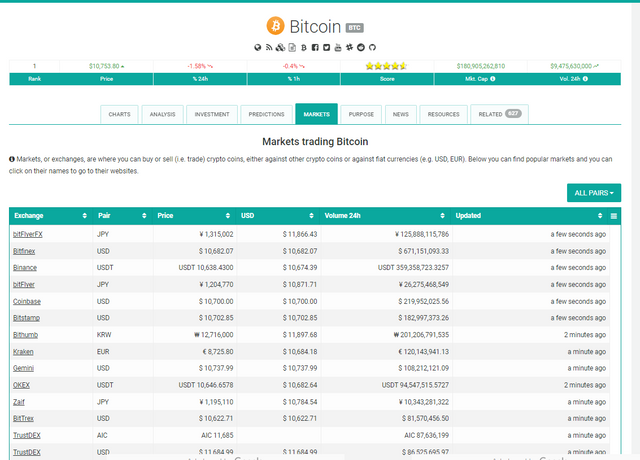Click the BTC ticker badge
Viewport: 640px width, 460px height.
point(354,28)
